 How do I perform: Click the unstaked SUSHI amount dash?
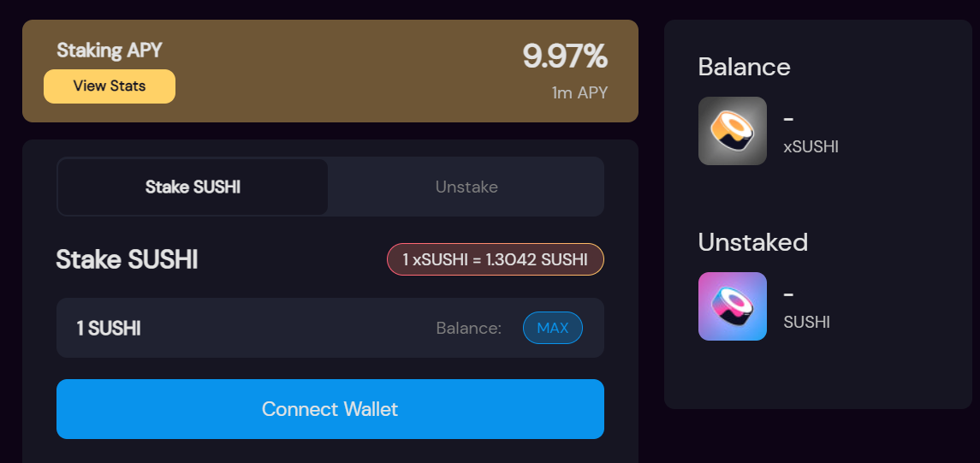[789, 294]
